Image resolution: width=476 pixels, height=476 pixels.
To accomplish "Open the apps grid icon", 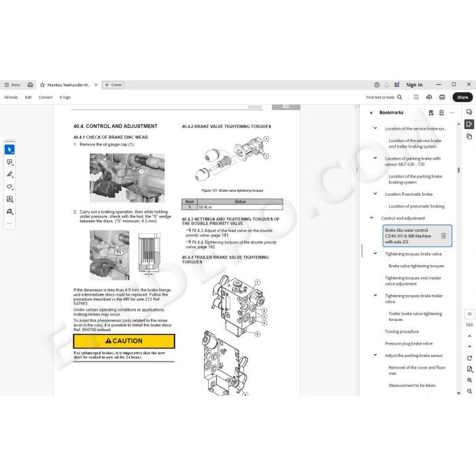I will pos(396,85).
